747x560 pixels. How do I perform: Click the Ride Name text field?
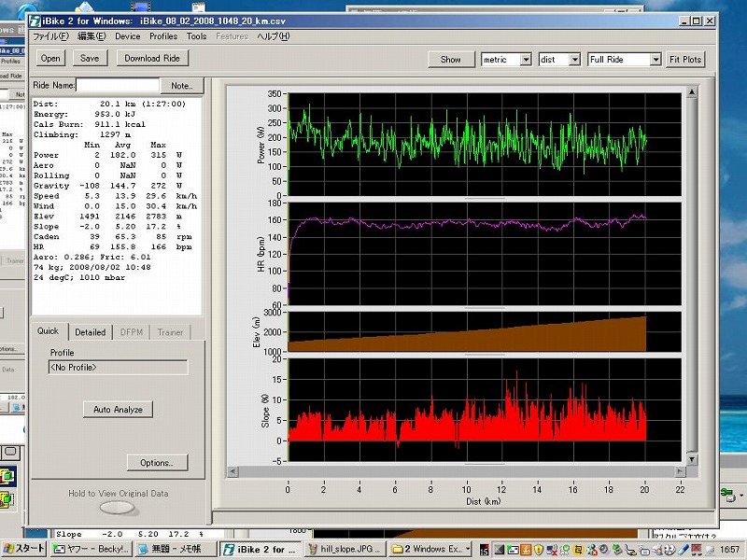[x=118, y=85]
